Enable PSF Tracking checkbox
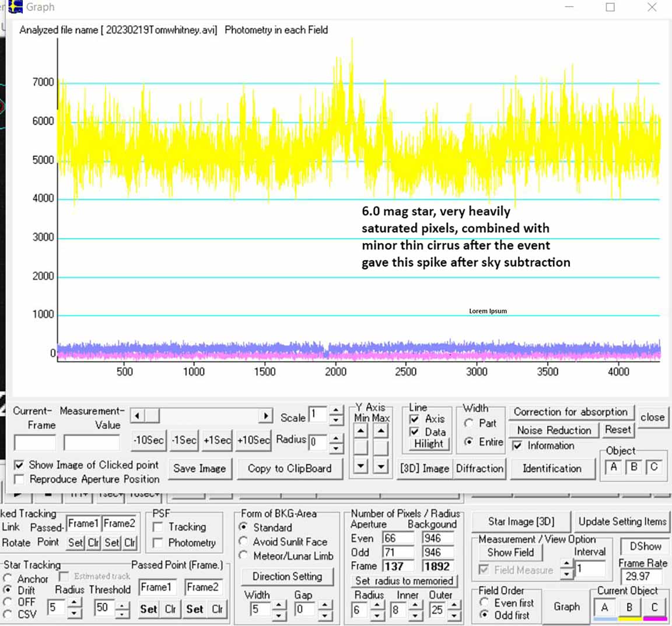Screen dimensions: 672x626 [157, 527]
